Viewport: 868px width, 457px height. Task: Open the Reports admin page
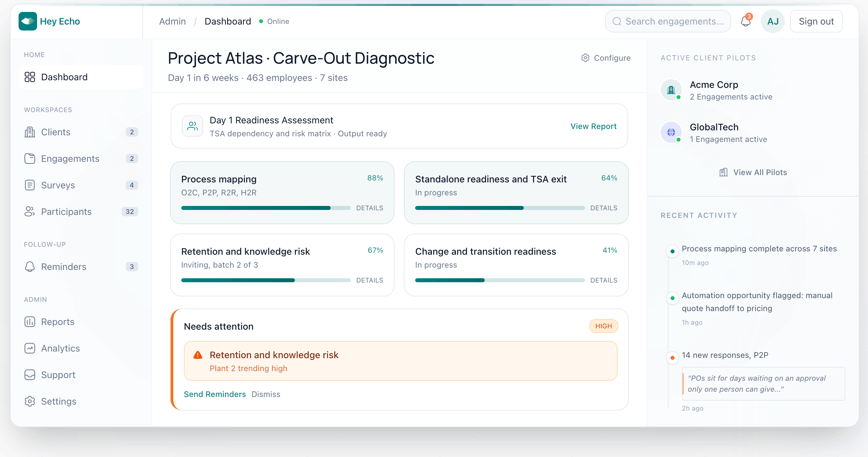click(x=81, y=322)
